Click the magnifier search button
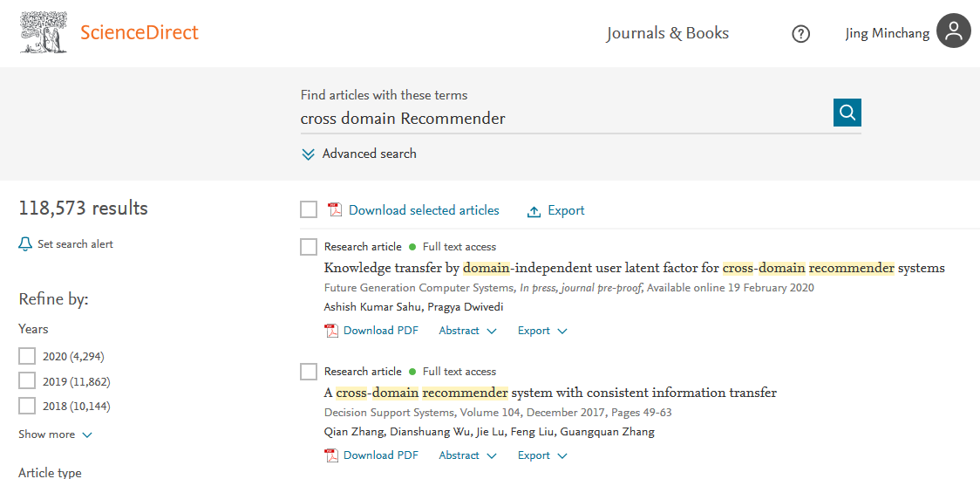The width and height of the screenshot is (980, 479). pos(847,113)
